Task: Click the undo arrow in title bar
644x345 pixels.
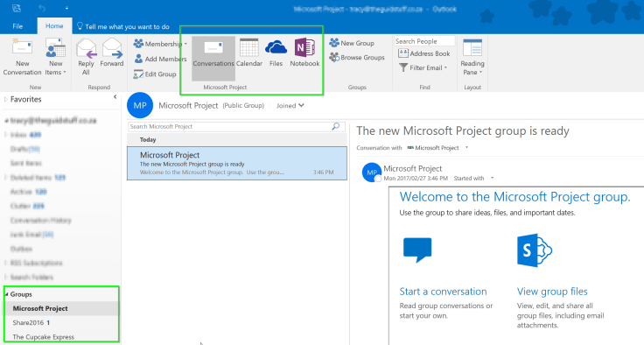Action: pos(42,8)
